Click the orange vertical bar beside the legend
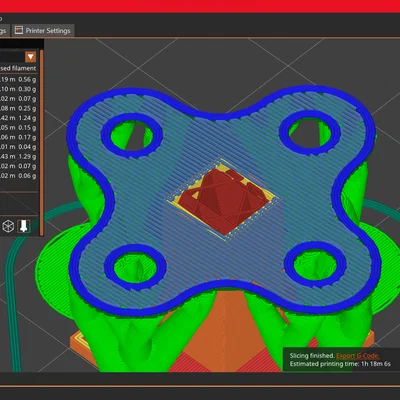This screenshot has width=400, height=400. 42,143
